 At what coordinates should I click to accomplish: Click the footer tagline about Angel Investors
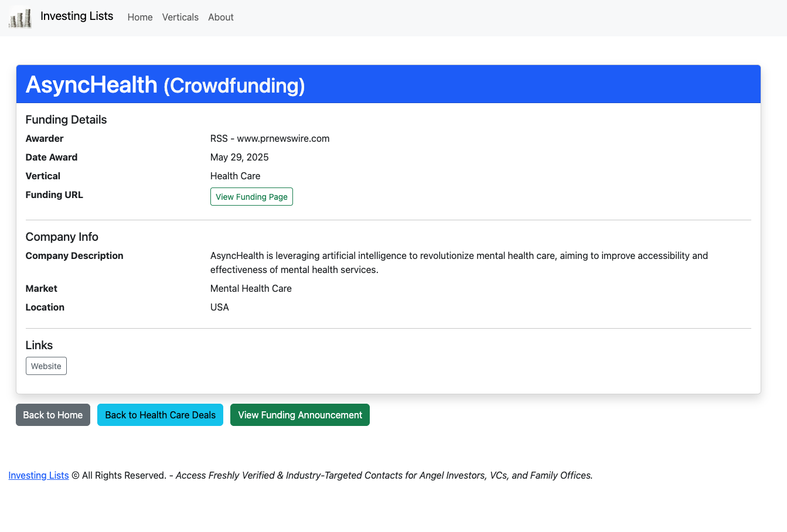(384, 475)
